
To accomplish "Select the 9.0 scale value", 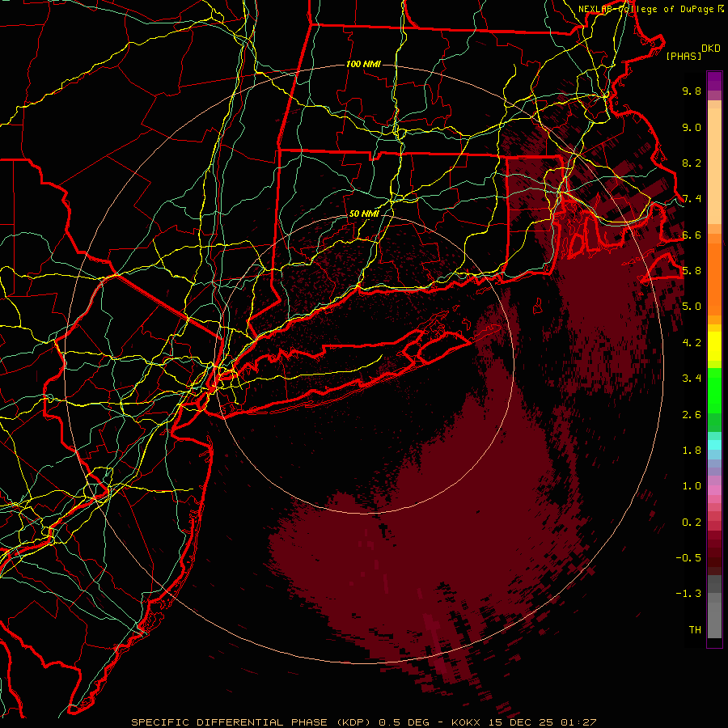I will 692,127.
